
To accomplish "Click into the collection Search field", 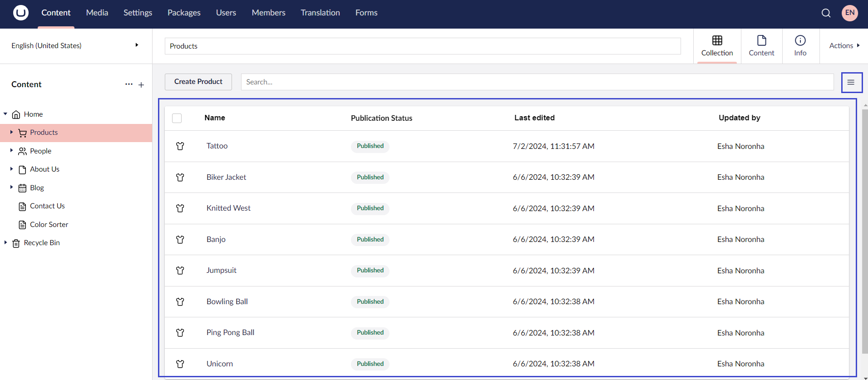I will (537, 82).
